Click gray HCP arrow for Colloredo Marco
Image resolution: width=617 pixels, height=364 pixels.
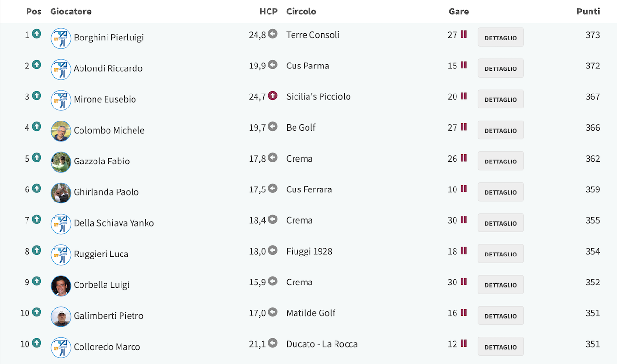[273, 343]
